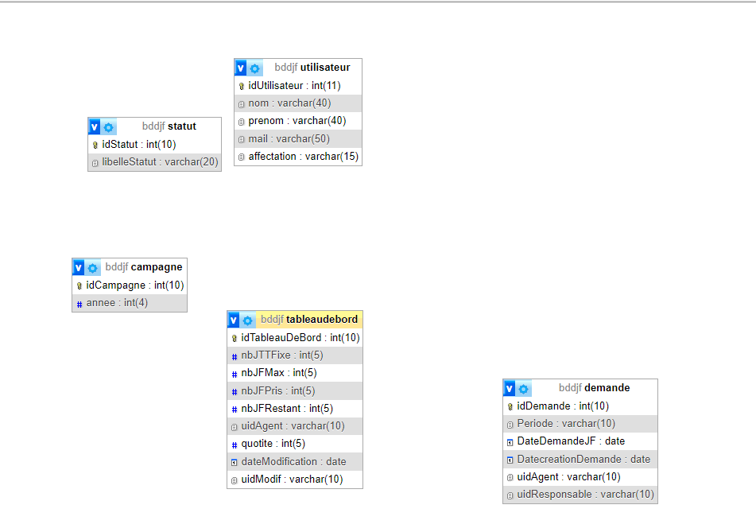756x532 pixels.
Task: Collapse the tableaudebord table with its V toggle
Action: tap(234, 320)
